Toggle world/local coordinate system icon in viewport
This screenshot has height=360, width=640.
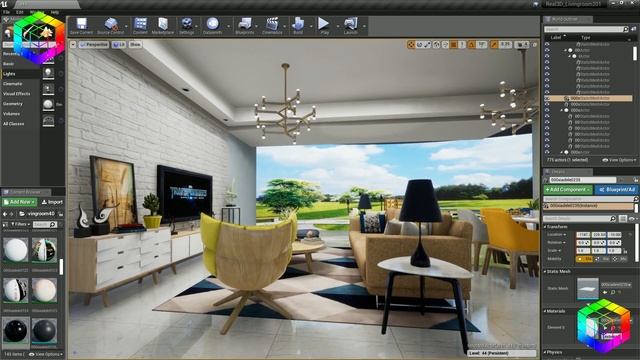click(437, 44)
